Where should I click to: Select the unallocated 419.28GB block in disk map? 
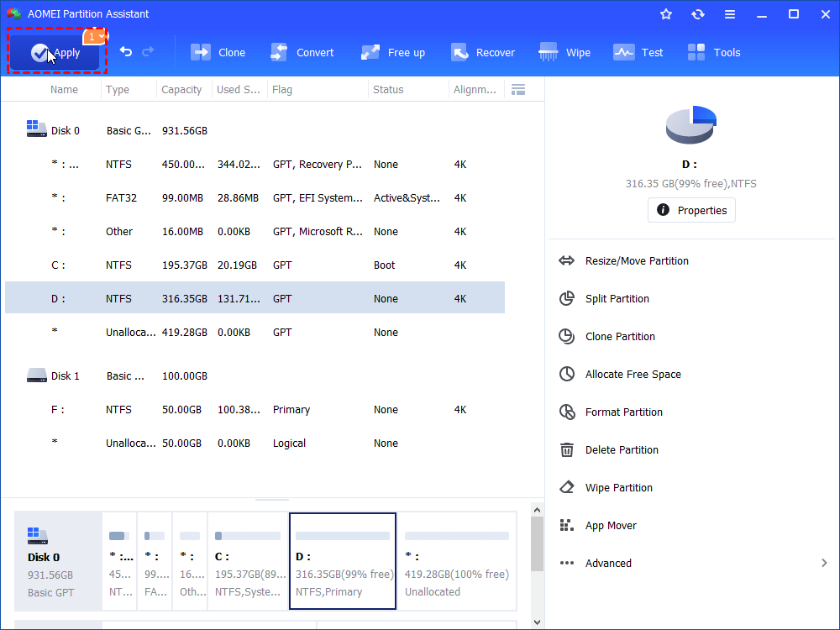point(456,560)
